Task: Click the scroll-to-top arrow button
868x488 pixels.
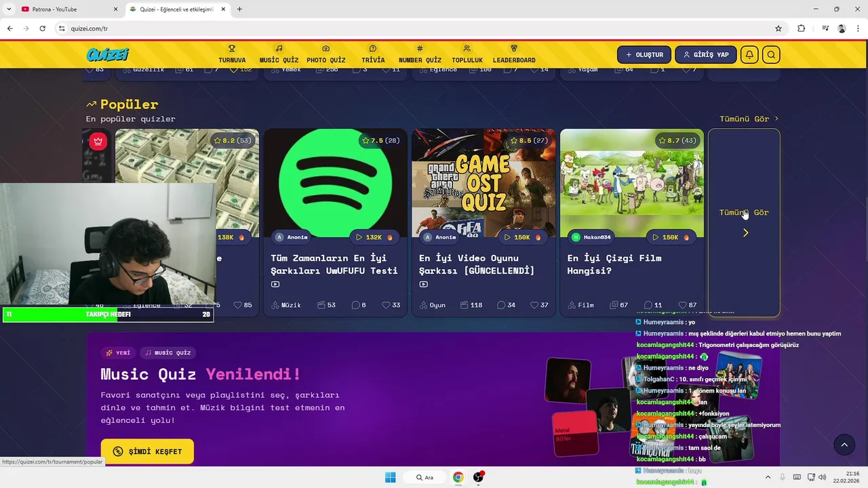Action: coord(844,445)
